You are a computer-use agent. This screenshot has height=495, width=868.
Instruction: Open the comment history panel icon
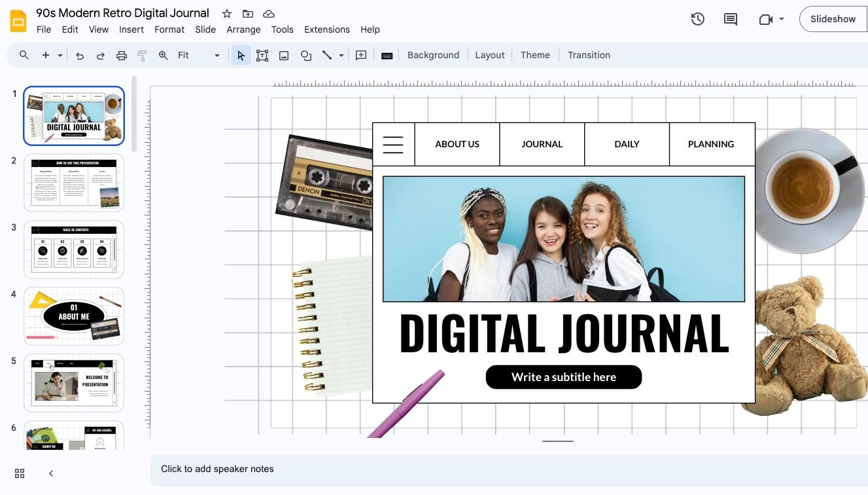click(730, 19)
